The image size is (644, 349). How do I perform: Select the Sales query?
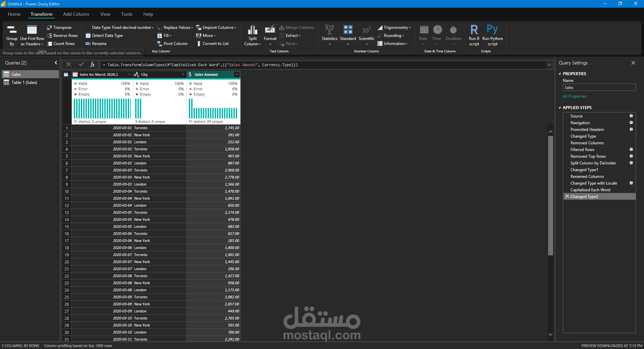click(x=31, y=74)
